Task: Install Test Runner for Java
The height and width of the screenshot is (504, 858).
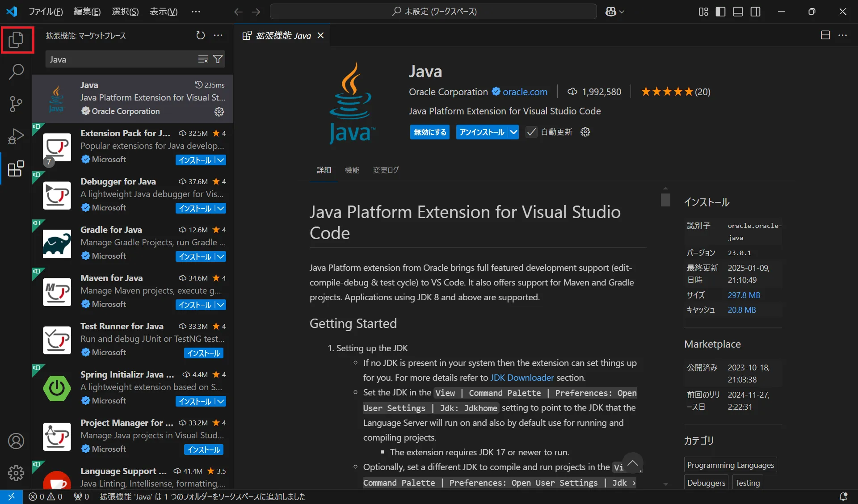Action: pyautogui.click(x=204, y=353)
